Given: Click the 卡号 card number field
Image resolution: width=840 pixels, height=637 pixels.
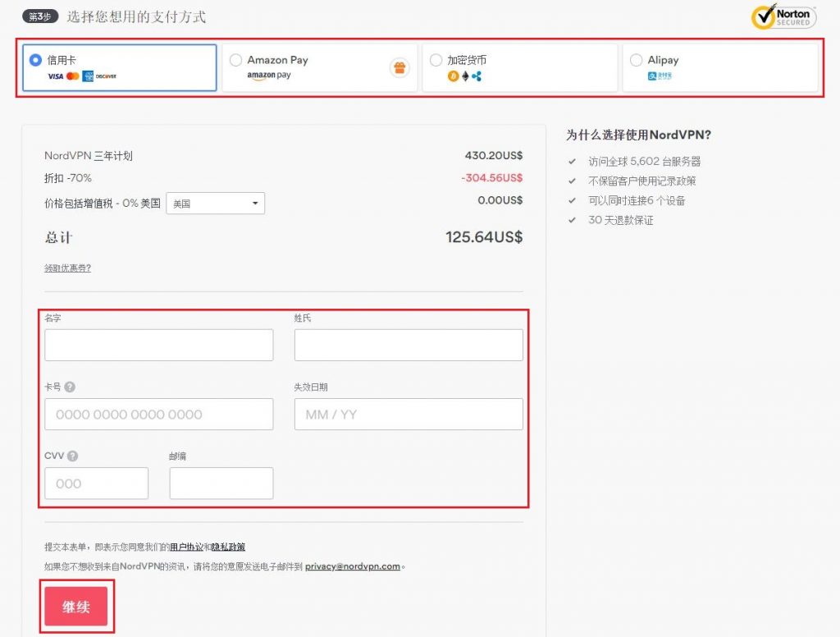Looking at the screenshot, I should 159,414.
